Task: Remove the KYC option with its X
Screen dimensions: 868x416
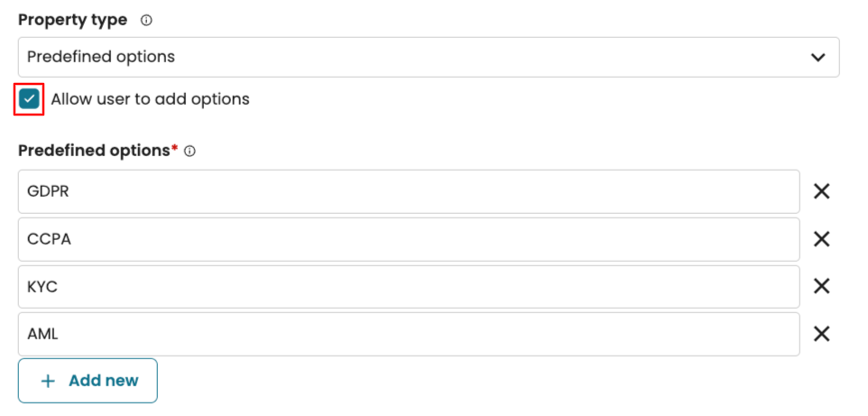Action: coord(822,286)
